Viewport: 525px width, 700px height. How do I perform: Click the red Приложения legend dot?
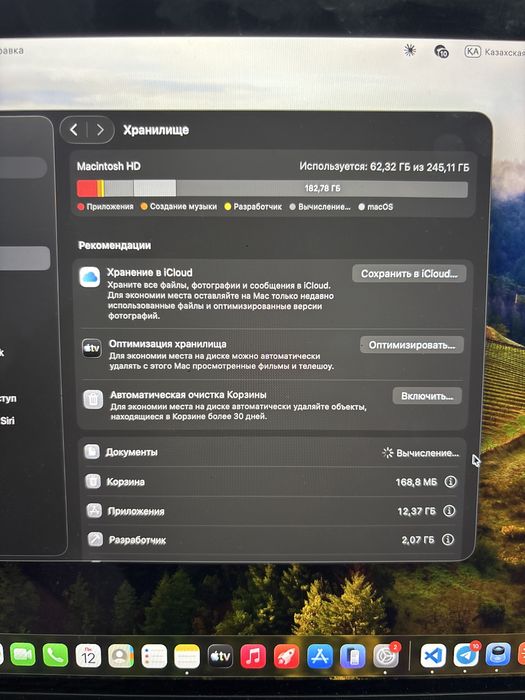point(81,207)
